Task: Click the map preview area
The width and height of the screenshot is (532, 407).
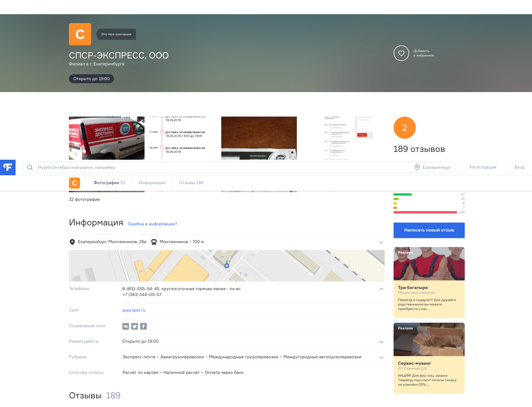Action: [x=227, y=266]
